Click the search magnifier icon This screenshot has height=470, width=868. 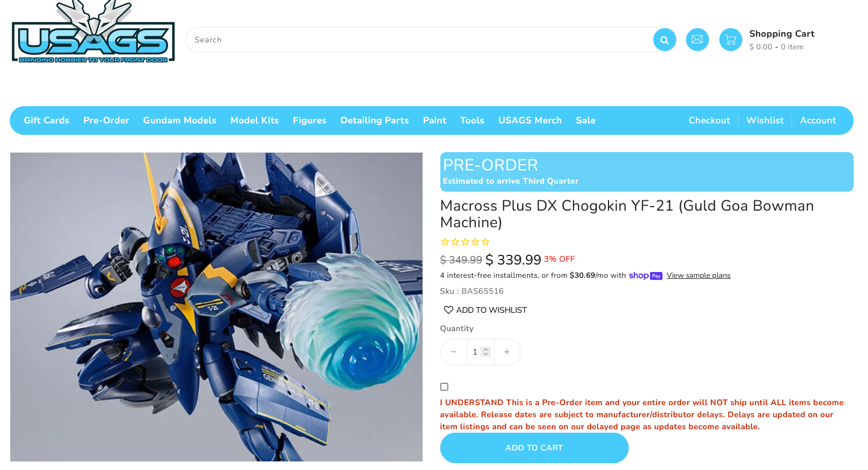664,40
